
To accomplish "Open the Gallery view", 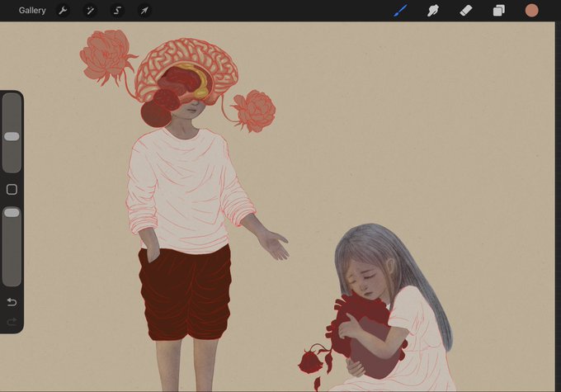I will [32, 11].
